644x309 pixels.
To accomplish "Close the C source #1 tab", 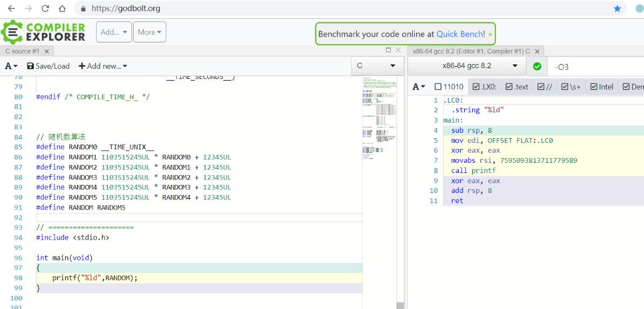I will pos(47,51).
